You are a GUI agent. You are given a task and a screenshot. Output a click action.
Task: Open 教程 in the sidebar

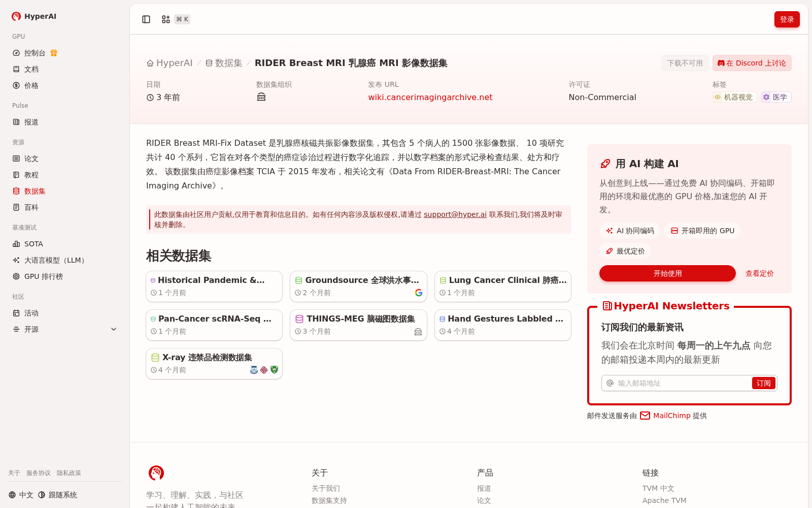(65, 175)
